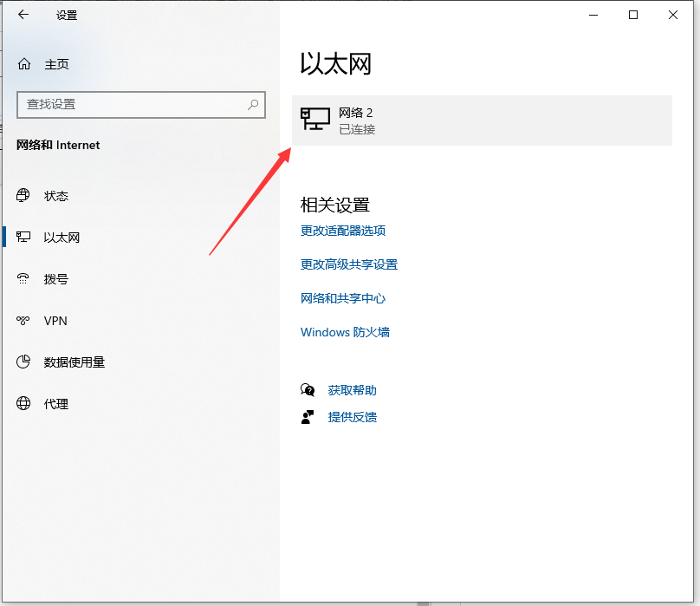700x606 pixels.
Task: Open 更改高级共享设置 link
Action: (348, 264)
